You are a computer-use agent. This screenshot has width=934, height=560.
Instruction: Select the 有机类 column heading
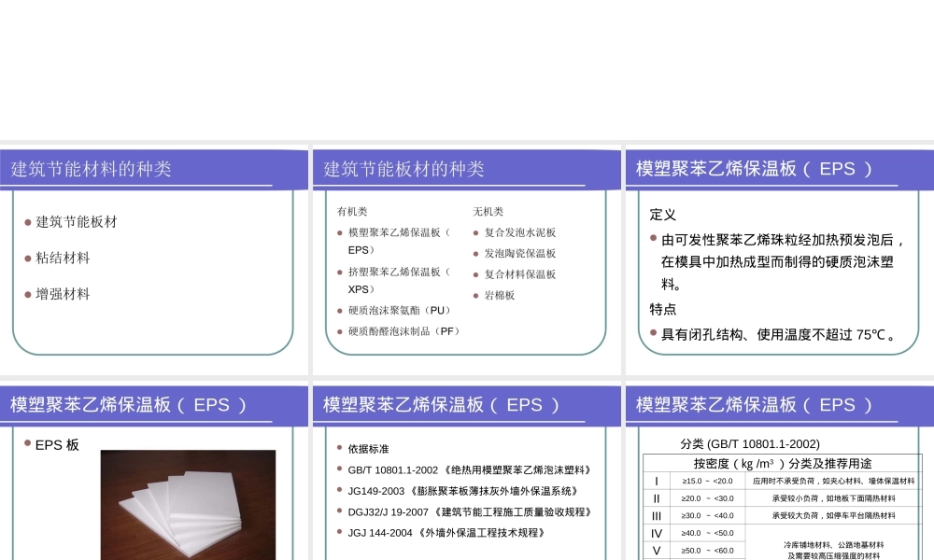(352, 211)
